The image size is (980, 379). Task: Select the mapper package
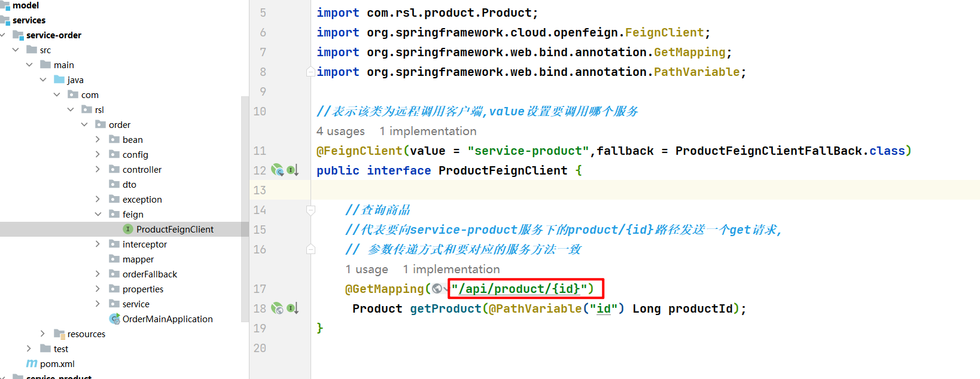pos(138,259)
